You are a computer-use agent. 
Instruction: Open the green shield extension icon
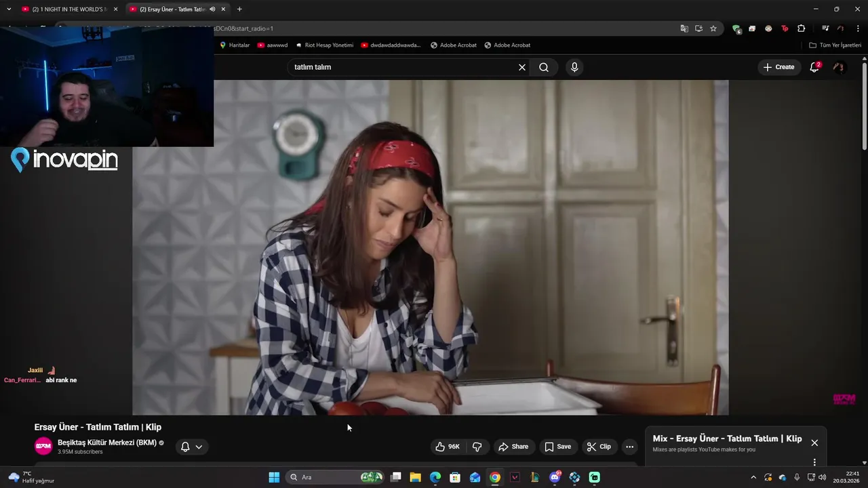736,28
